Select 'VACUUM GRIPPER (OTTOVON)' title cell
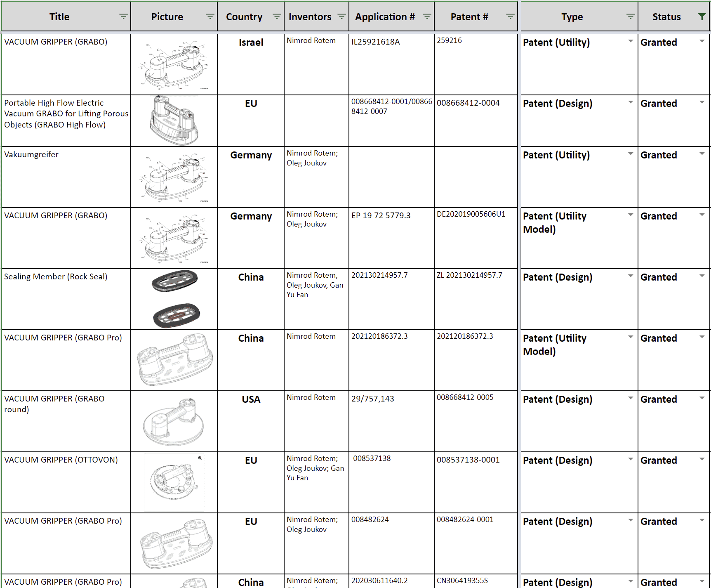The height and width of the screenshot is (588, 711). (66, 482)
